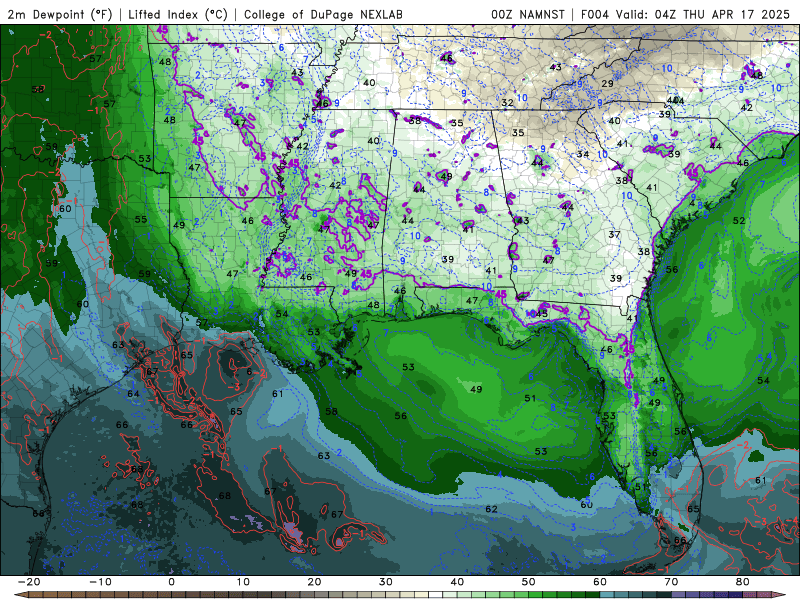
Task: Click the '29' dewpoint value on map
Action: [x=607, y=83]
